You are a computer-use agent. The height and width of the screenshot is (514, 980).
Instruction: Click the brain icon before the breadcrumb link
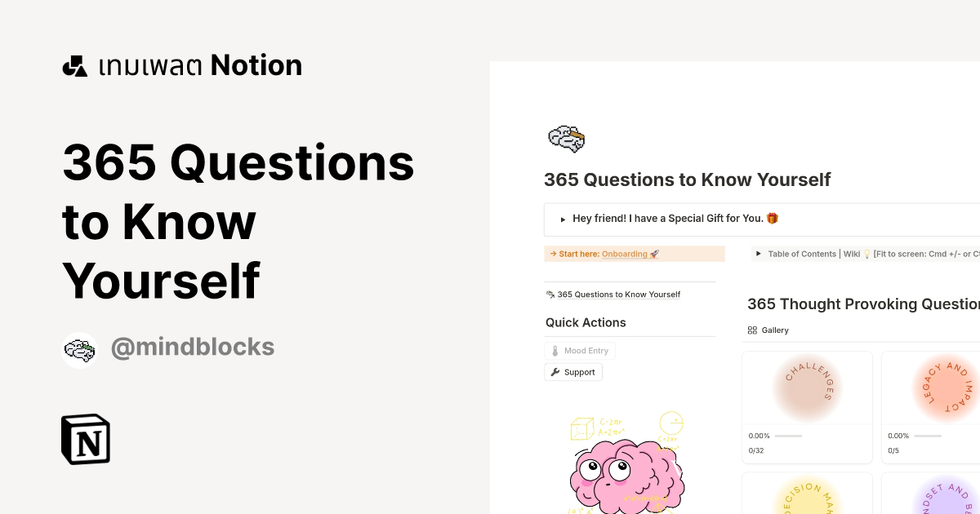click(550, 294)
